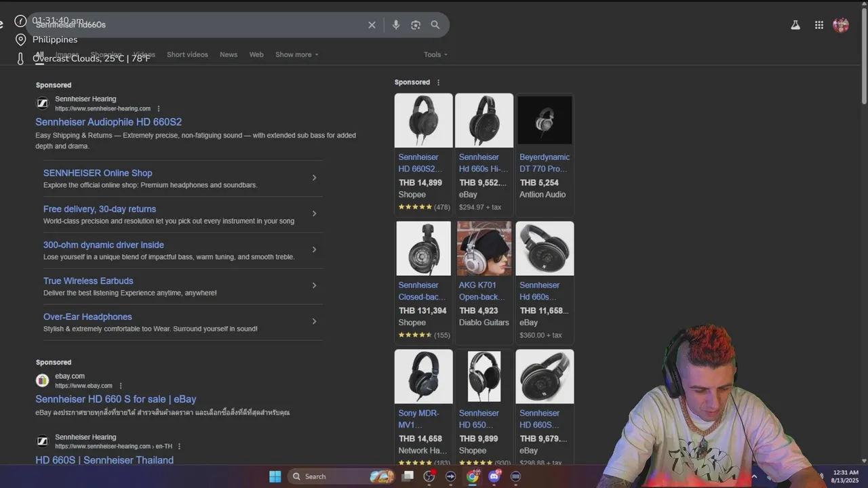Open Sony MDR-MV1 product title
The image size is (868, 488).
point(419,419)
